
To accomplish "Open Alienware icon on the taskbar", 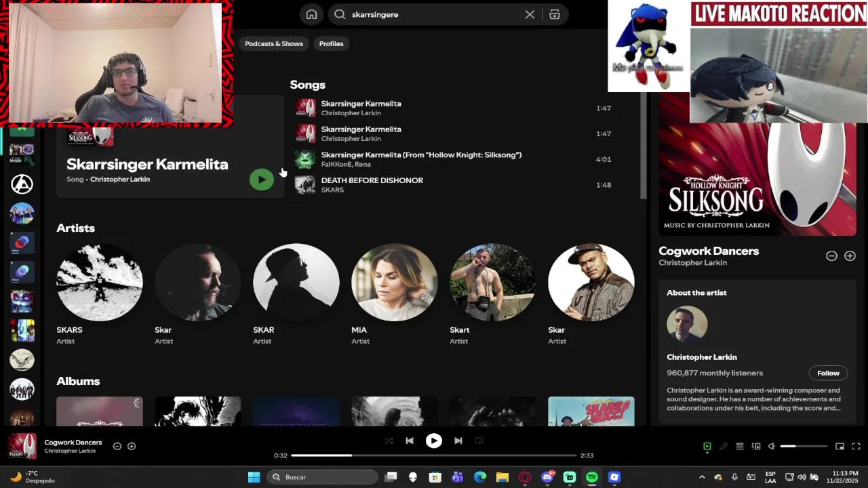I will 413,477.
